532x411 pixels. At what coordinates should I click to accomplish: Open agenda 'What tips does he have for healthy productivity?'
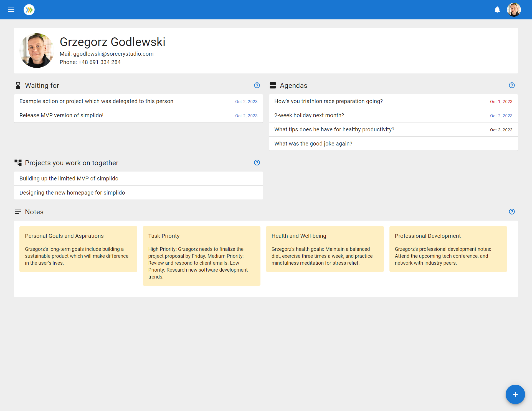pyautogui.click(x=393, y=129)
